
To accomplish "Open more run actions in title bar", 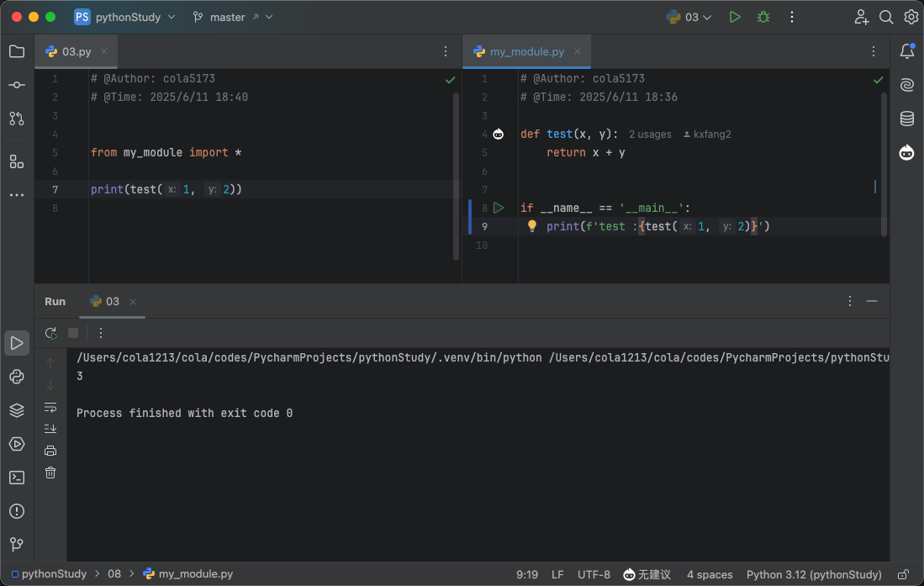I will tap(791, 17).
